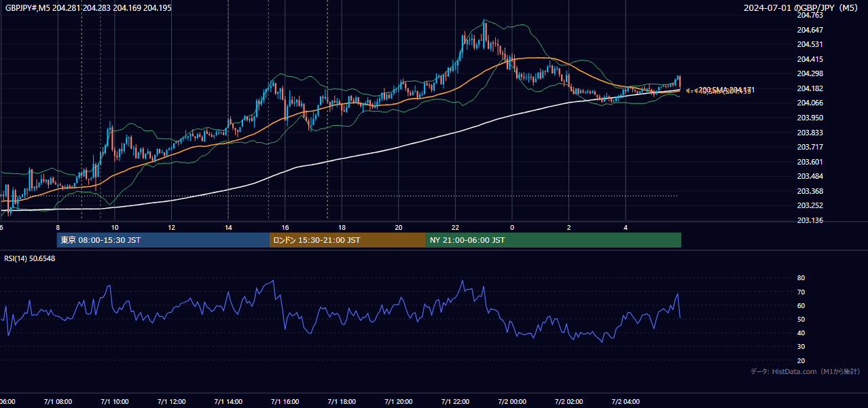This screenshot has width=868, height=408.
Task: Click the 204.647 price axis label
Action: (x=810, y=30)
